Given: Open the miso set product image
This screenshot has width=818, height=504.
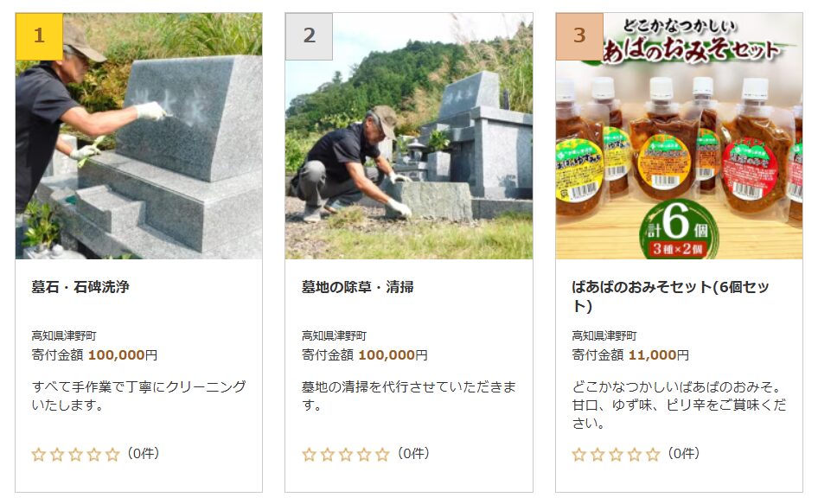Looking at the screenshot, I should [x=680, y=136].
